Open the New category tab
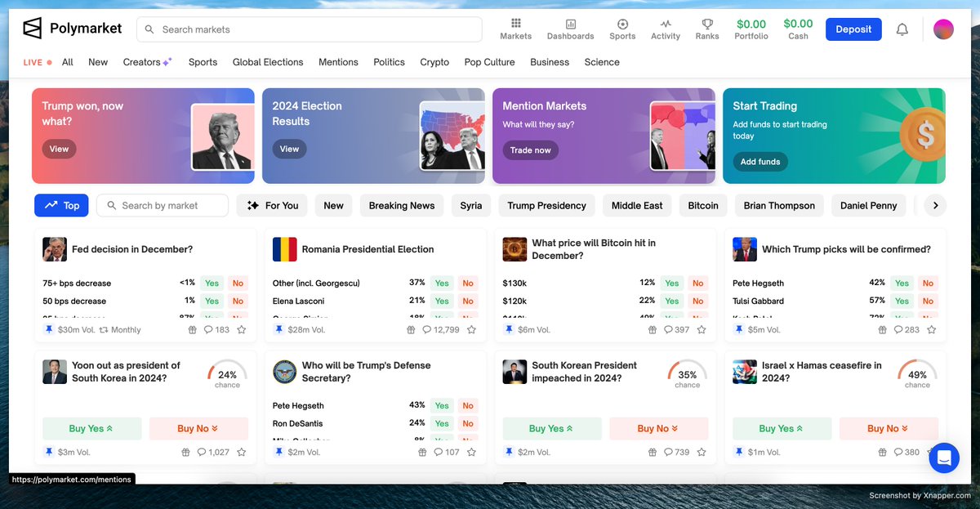The image size is (980, 509). click(98, 62)
